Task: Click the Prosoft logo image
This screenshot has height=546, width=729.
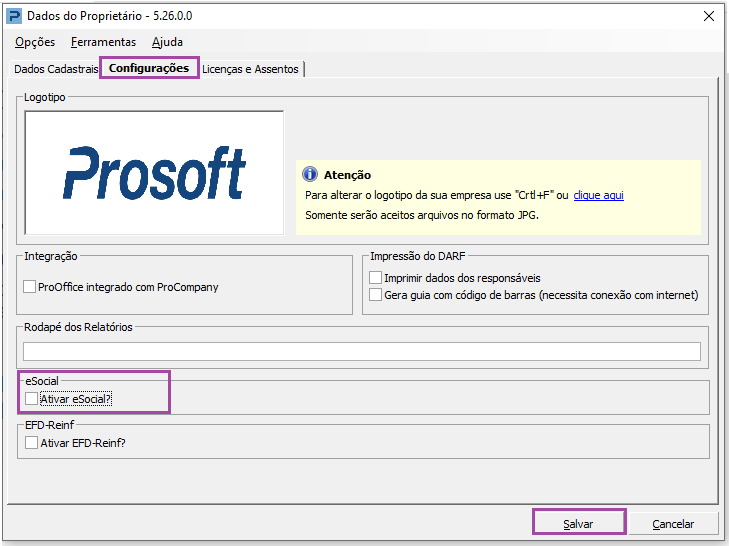Action: 154,173
